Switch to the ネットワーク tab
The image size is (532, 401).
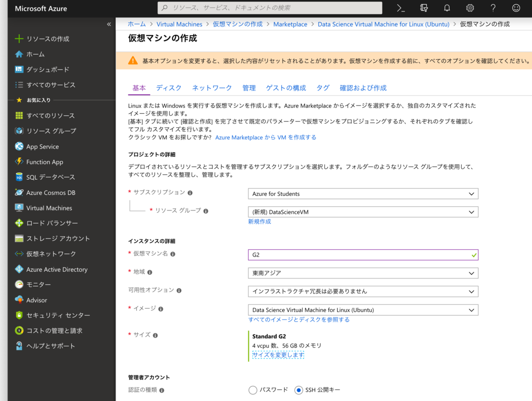(212, 88)
